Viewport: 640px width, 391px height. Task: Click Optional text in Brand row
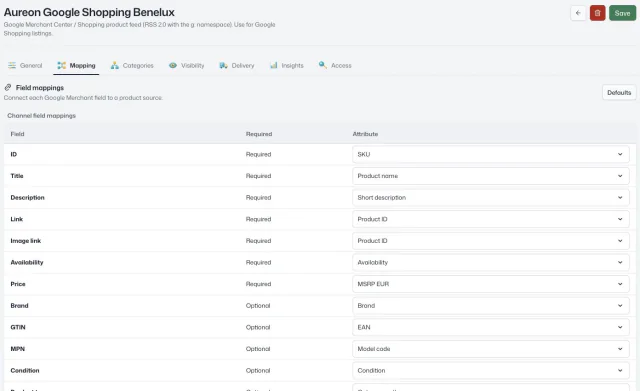click(258, 306)
